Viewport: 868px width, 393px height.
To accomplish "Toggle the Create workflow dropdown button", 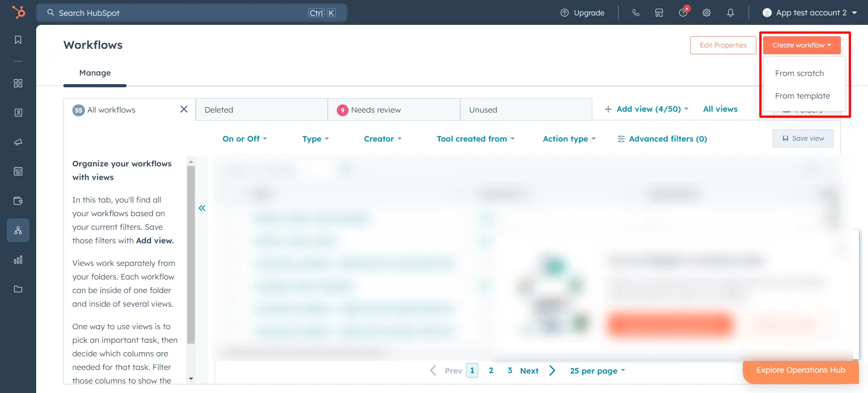I will coord(802,45).
